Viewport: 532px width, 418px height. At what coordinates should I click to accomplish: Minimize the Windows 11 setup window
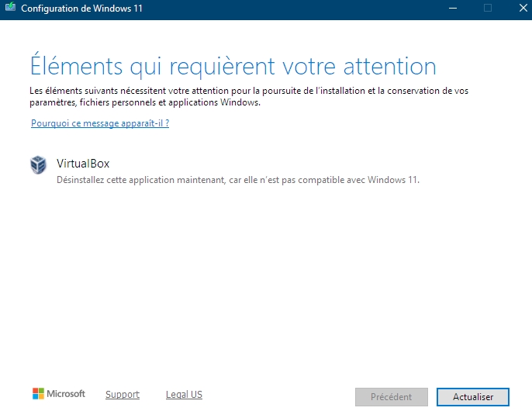click(x=453, y=8)
